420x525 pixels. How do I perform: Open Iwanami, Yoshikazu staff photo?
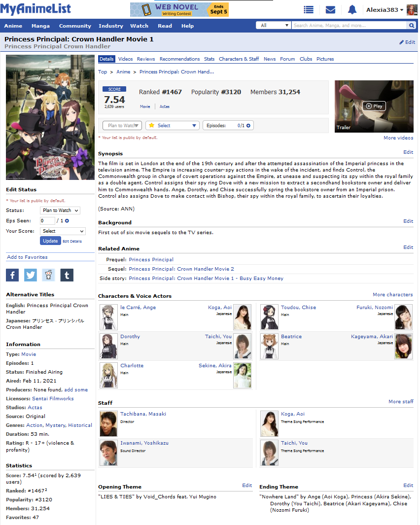point(108,453)
